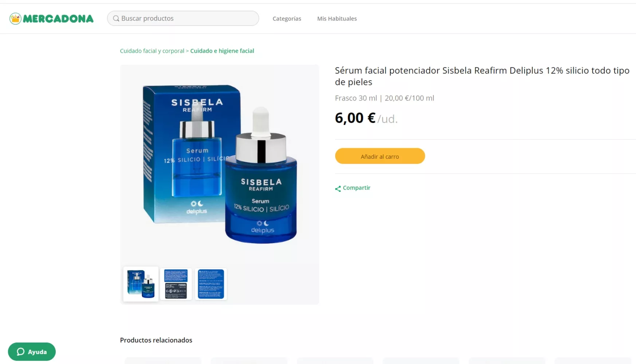Image resolution: width=636 pixels, height=364 pixels.
Task: Click the Añadir al carro button
Action: pyautogui.click(x=380, y=156)
